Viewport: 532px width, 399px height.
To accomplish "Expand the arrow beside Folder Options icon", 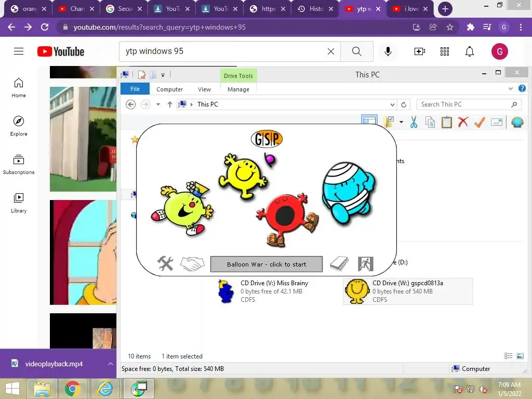I will (402, 122).
